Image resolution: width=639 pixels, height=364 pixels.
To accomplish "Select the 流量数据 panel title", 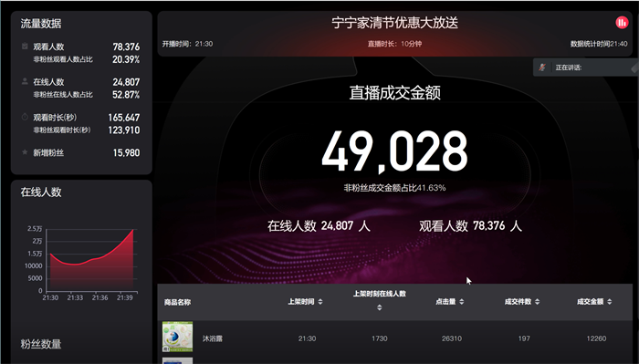I will pos(41,24).
